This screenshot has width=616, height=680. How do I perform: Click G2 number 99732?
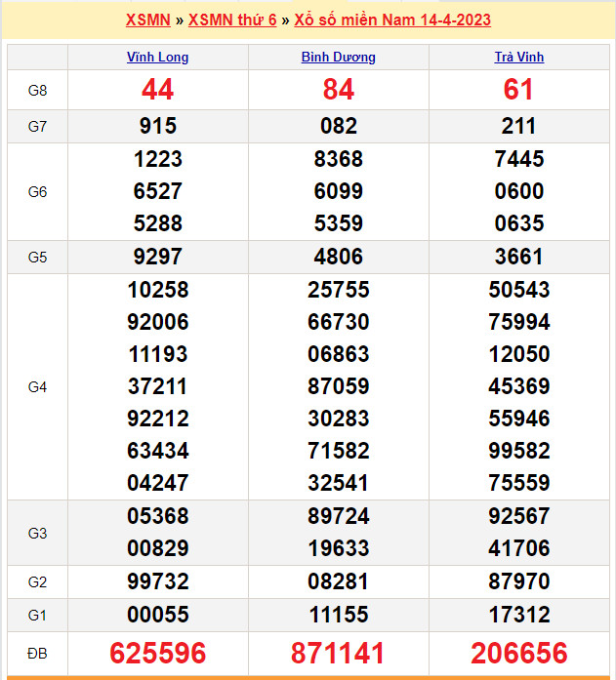coord(157,581)
